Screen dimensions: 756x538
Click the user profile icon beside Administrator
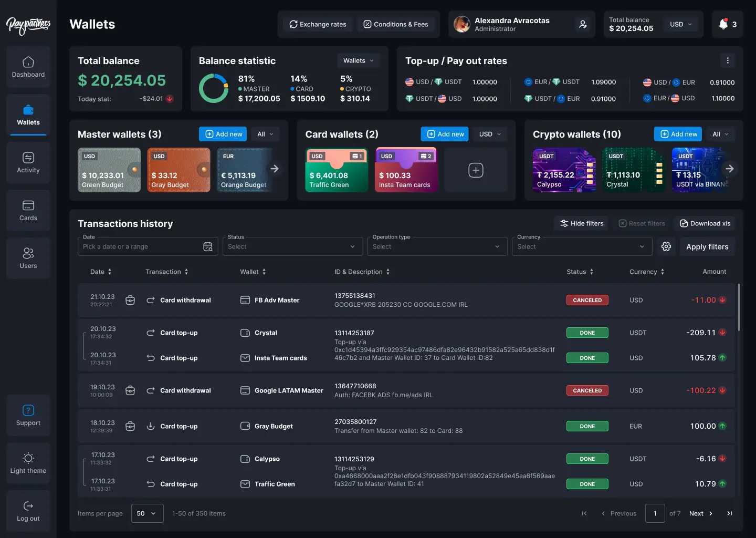pos(582,24)
